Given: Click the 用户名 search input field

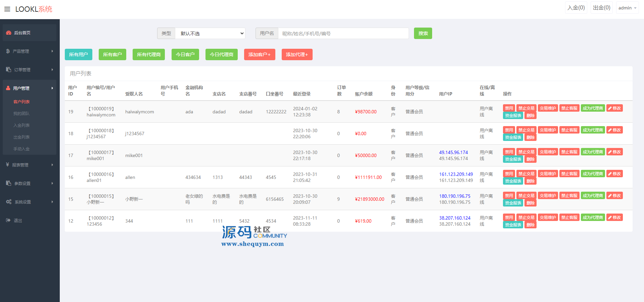Looking at the screenshot, I should pos(343,33).
